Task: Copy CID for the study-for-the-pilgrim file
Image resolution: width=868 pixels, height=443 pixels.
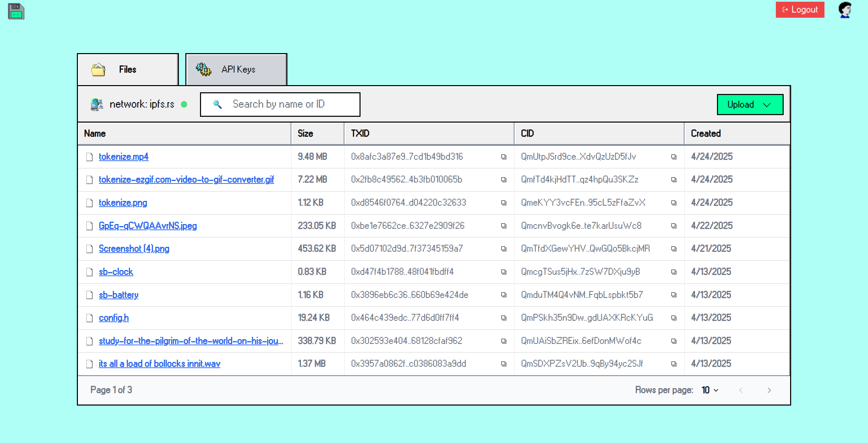Action: tap(674, 341)
